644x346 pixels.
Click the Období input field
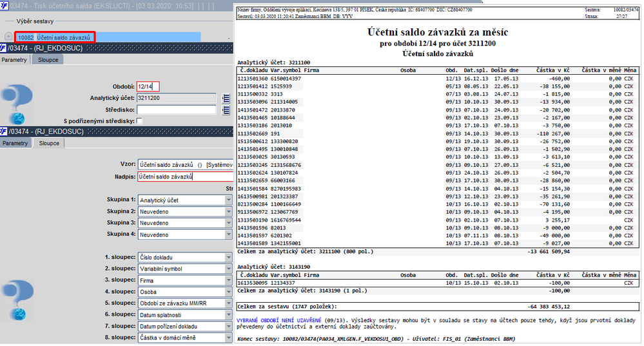(x=148, y=86)
